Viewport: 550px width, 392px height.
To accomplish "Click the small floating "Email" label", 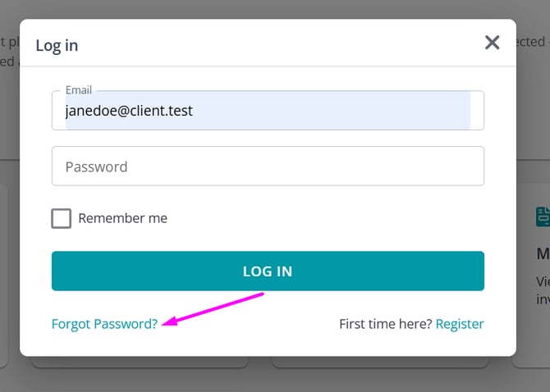I will click(79, 90).
